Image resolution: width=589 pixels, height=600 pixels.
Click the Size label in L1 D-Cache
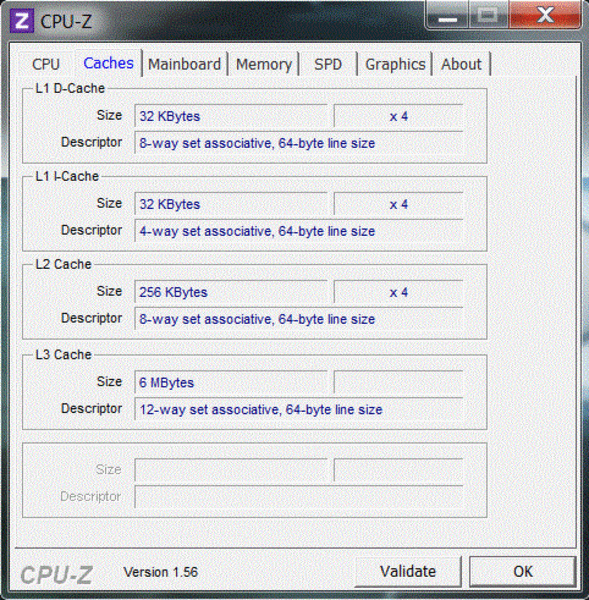109,115
